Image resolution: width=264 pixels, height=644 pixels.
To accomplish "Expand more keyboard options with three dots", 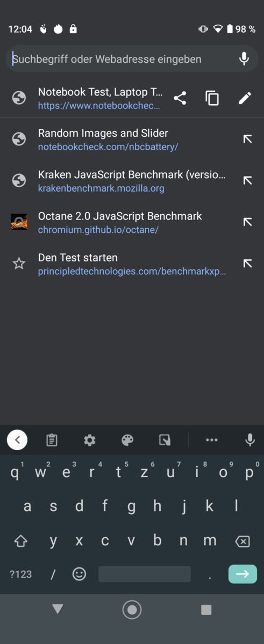I will pos(212,440).
